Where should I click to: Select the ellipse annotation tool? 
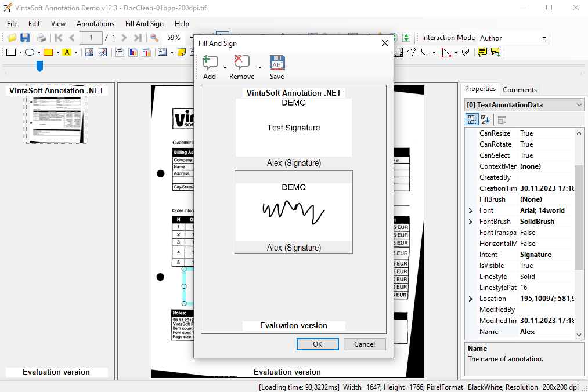[x=29, y=52]
